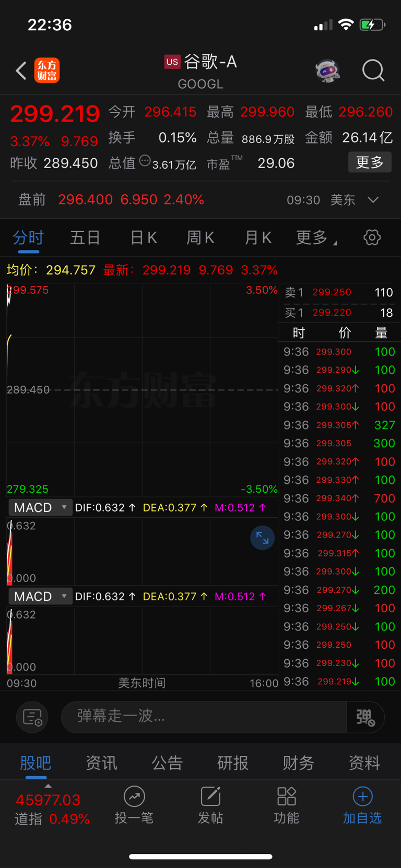Tap the US market flag badge
The height and width of the screenshot is (868, 401).
tap(172, 62)
